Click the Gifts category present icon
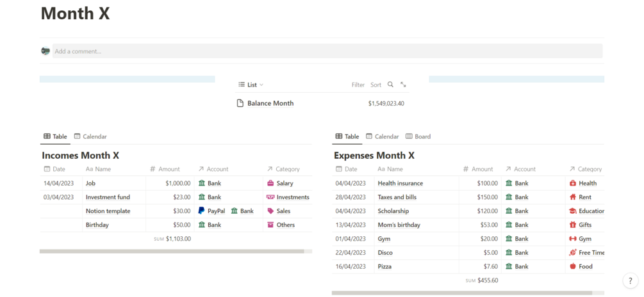This screenshot has width=644, height=297. pyautogui.click(x=573, y=225)
